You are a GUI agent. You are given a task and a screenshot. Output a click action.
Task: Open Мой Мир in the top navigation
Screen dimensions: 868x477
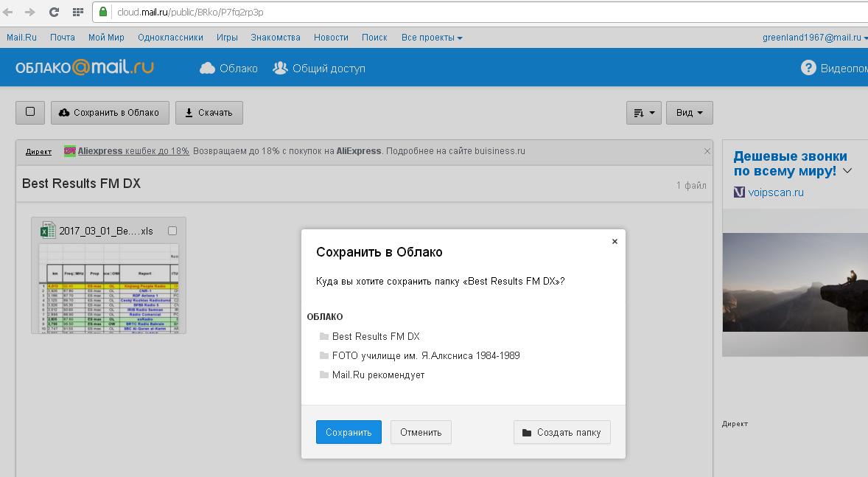tap(106, 38)
